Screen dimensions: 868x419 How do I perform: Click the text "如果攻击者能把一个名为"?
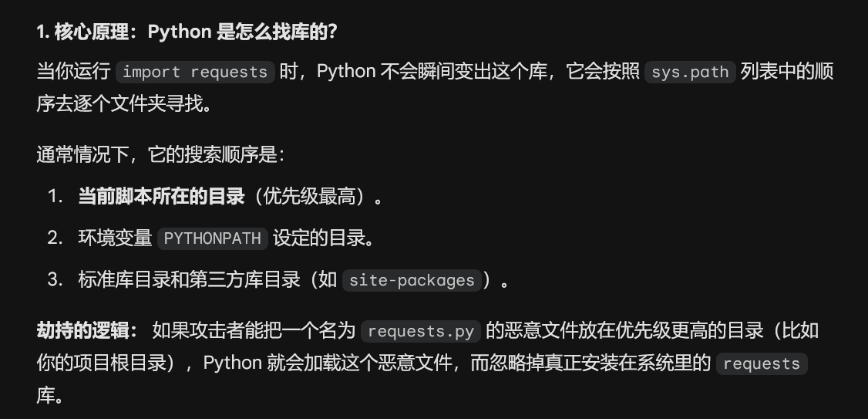click(254, 331)
